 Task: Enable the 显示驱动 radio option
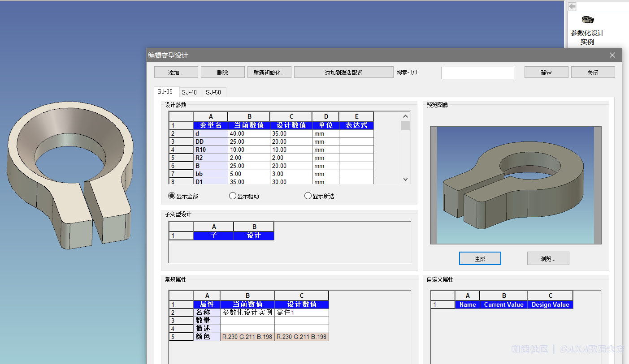(233, 196)
